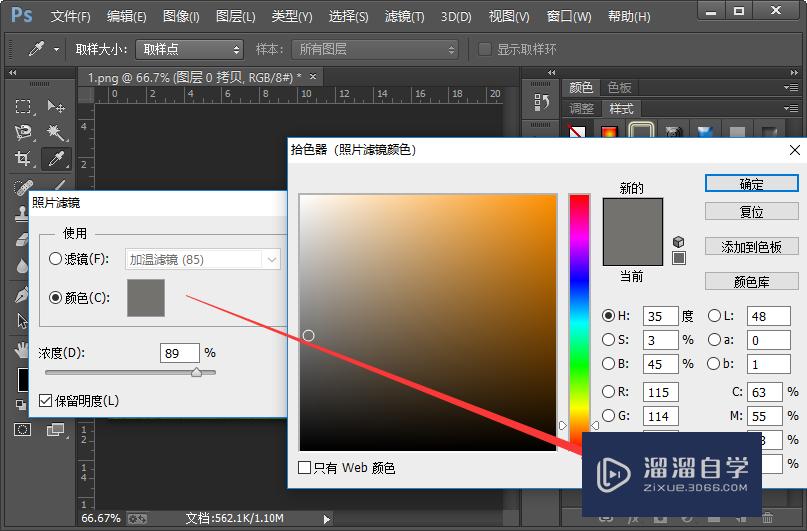Select the Hand tool

coord(22,350)
